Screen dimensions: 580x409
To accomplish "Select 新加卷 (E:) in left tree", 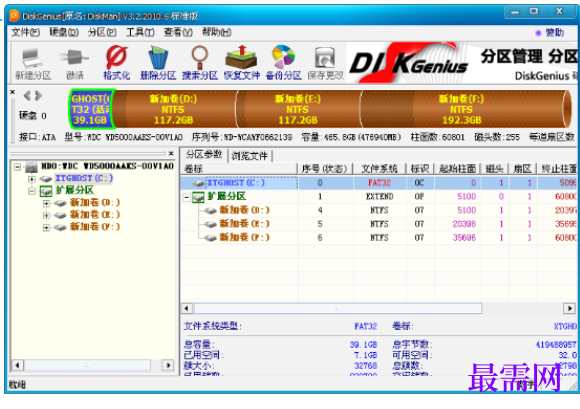I will [x=95, y=215].
